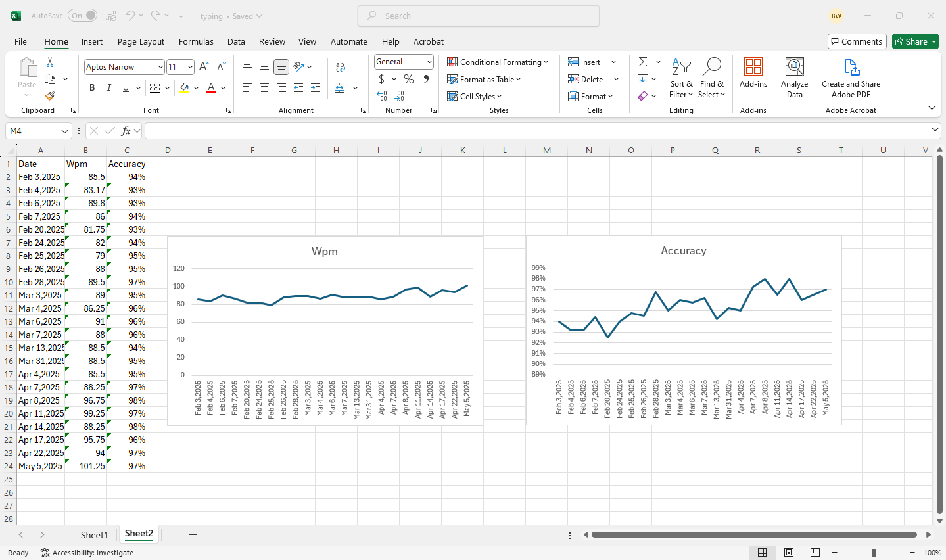
Task: Apply italic formatting
Action: [x=109, y=87]
